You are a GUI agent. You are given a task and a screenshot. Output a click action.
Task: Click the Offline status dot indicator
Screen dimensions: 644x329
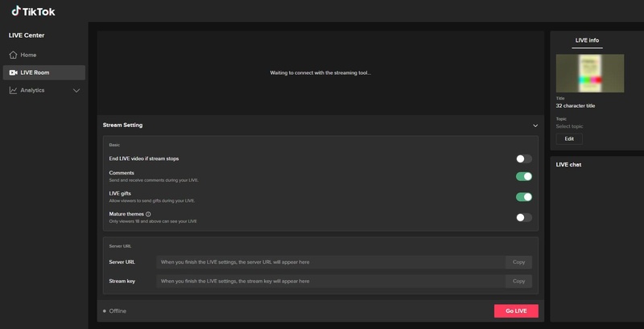click(x=105, y=310)
